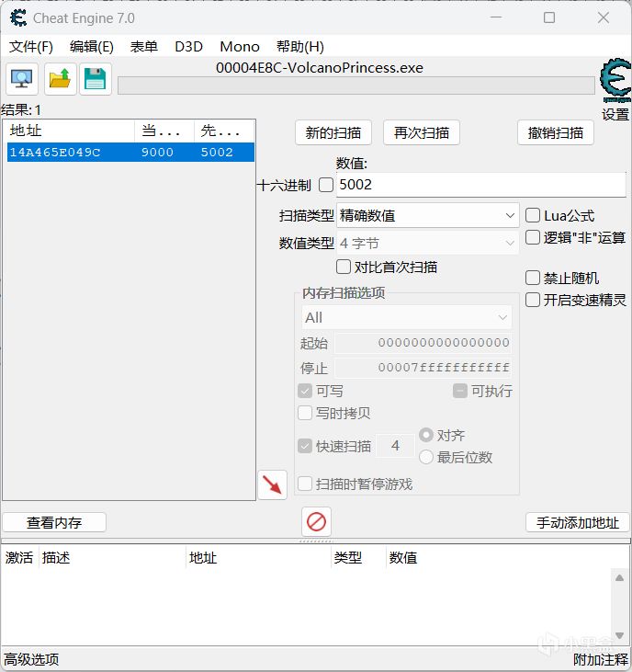Enable the 逻辑"非"运算 checkbox
This screenshot has height=672, width=632.
coord(532,237)
